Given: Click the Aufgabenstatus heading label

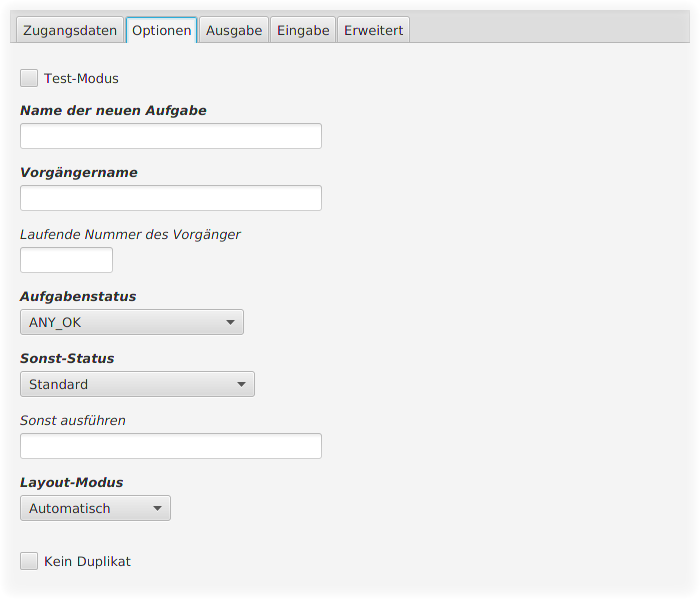Looking at the screenshot, I should coord(78,296).
